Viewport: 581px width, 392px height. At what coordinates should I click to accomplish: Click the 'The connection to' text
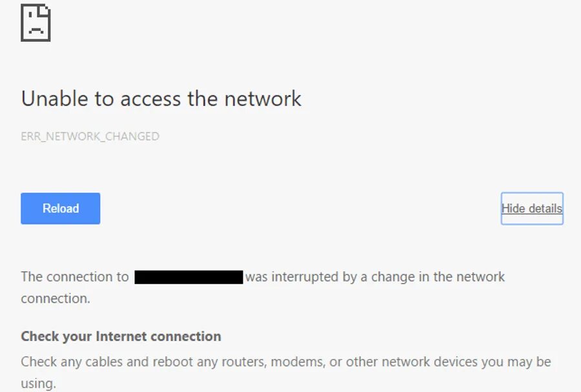click(x=75, y=277)
